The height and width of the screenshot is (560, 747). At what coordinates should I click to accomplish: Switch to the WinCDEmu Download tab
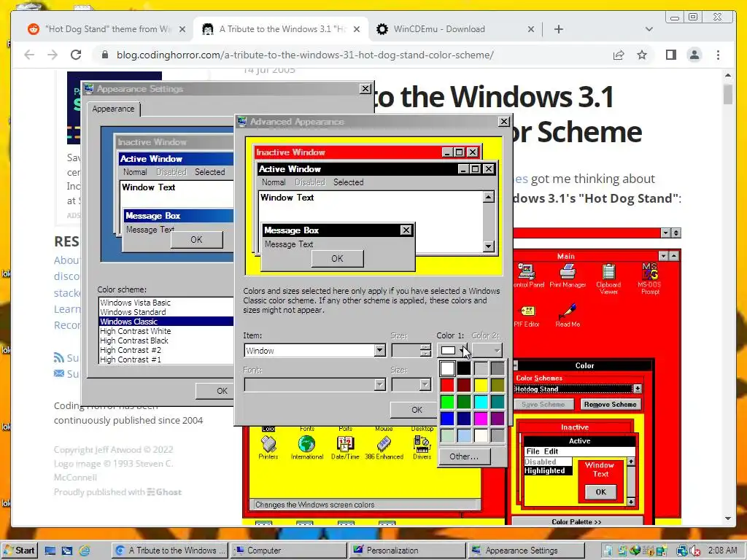[x=454, y=29]
